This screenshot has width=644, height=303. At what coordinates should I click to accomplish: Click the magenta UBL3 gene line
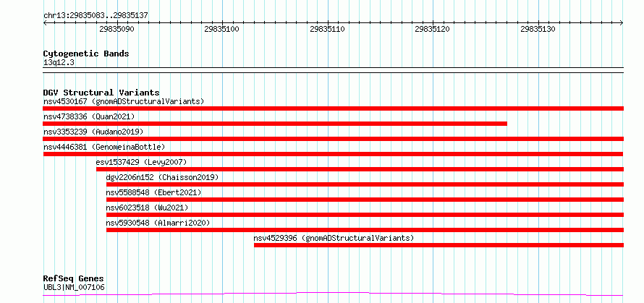[x=333, y=294]
